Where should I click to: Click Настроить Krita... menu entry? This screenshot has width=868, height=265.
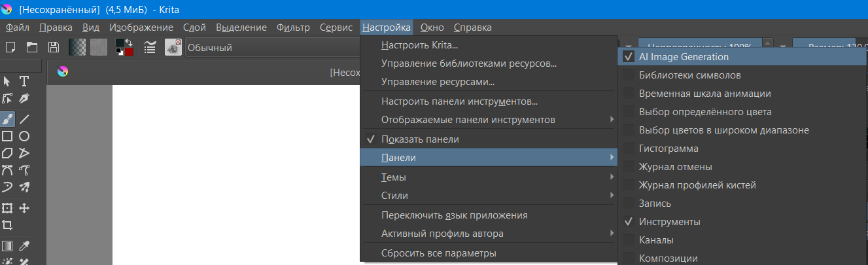[x=419, y=45]
